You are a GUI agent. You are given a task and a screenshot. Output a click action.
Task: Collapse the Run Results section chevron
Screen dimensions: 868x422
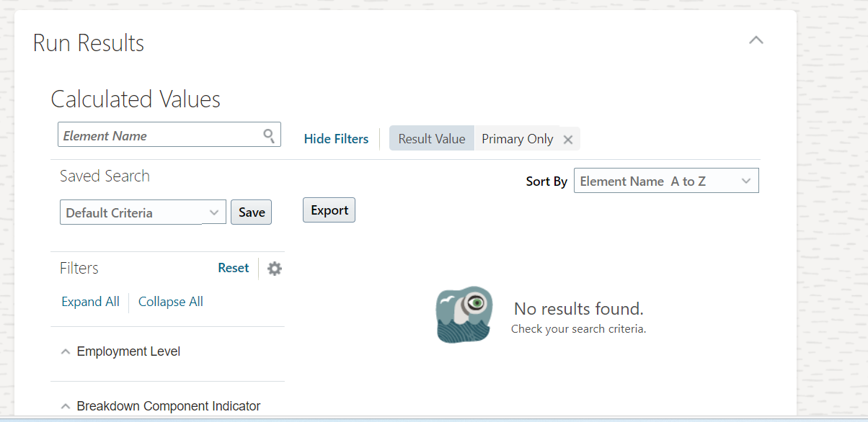[756, 40]
